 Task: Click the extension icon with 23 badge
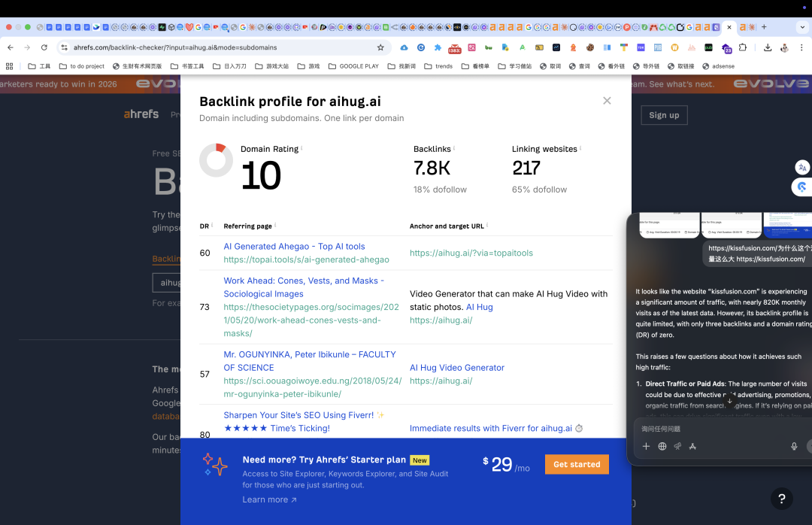point(726,48)
